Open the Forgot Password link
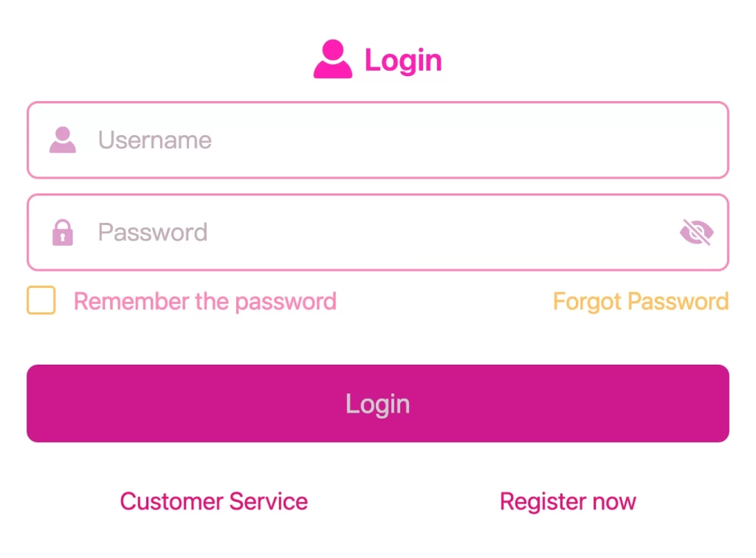The width and height of the screenshot is (756, 558). click(x=640, y=301)
